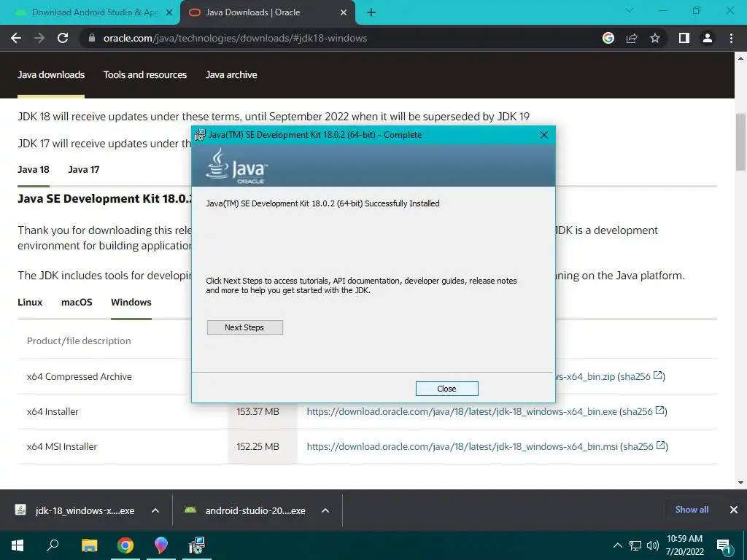This screenshot has width=747, height=560.
Task: Click the browser forward arrow
Action: [39, 38]
